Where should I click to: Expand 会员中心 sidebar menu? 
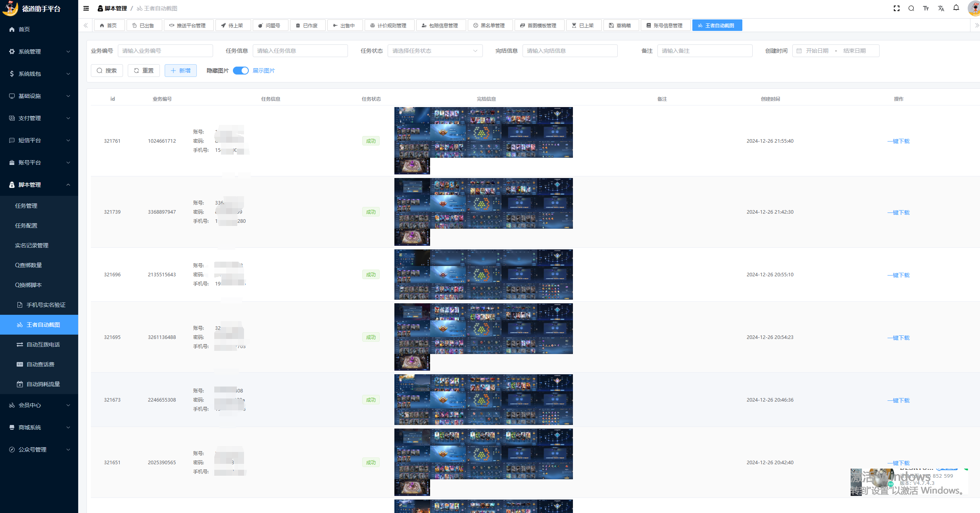click(39, 405)
